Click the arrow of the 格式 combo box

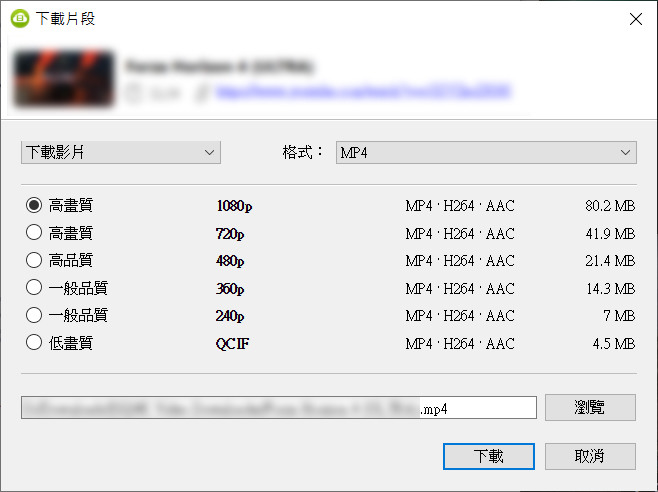point(625,152)
